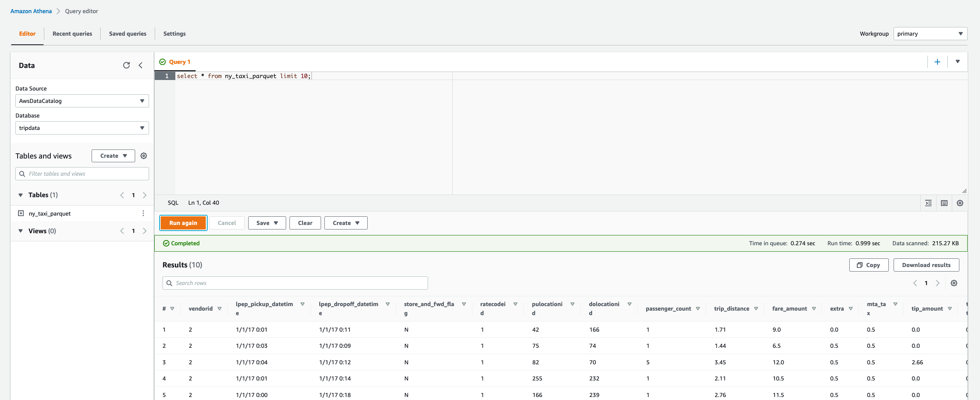This screenshot has height=400, width=980.
Task: Open Tables and views settings gear
Action: click(144, 155)
